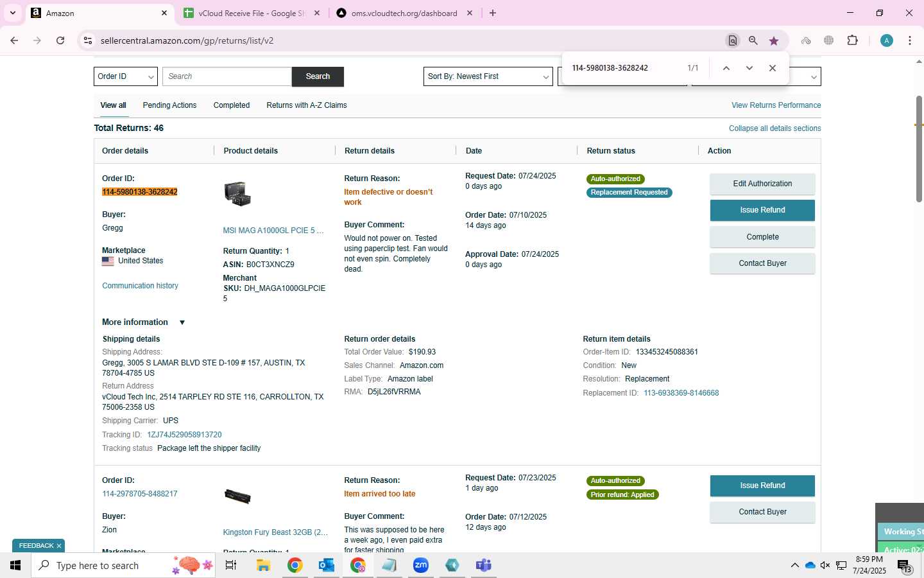Open the Chrome profile avatar
924x578 pixels.
click(887, 40)
